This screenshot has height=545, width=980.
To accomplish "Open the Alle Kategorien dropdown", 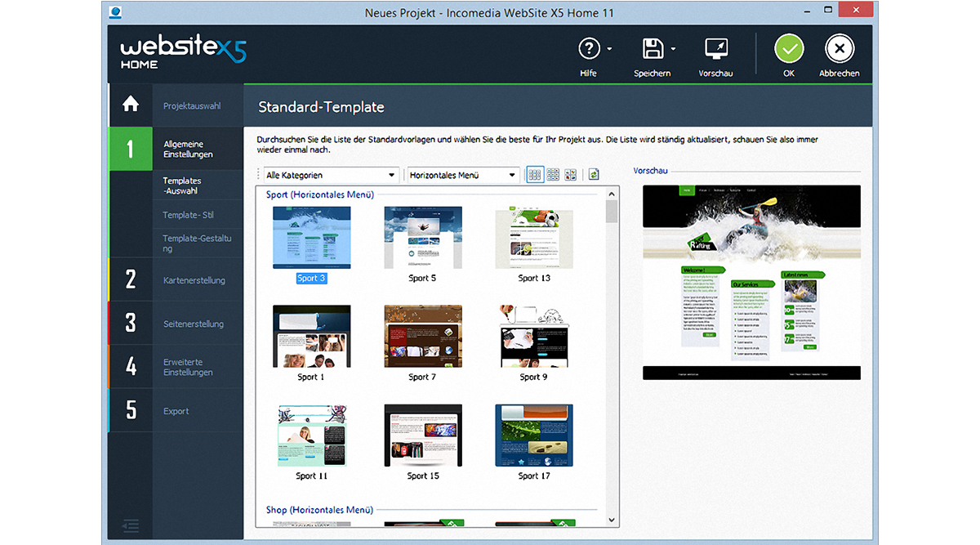I will (x=331, y=175).
